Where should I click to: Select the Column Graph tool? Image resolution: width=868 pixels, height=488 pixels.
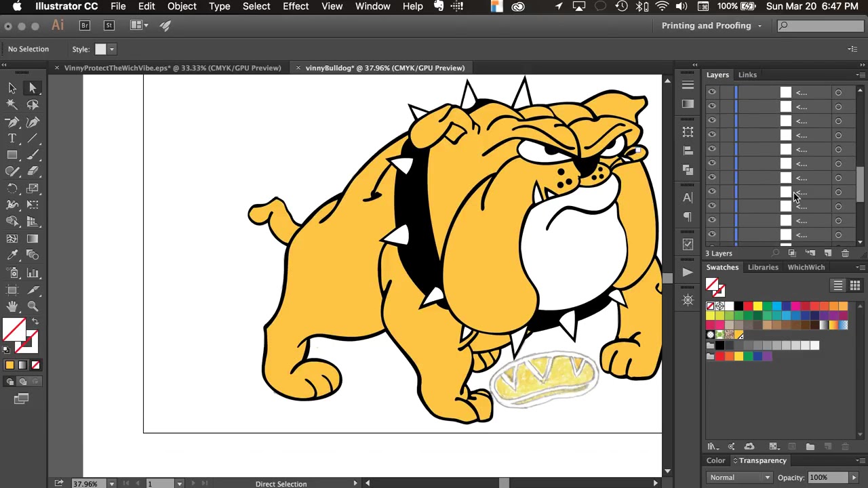[33, 272]
